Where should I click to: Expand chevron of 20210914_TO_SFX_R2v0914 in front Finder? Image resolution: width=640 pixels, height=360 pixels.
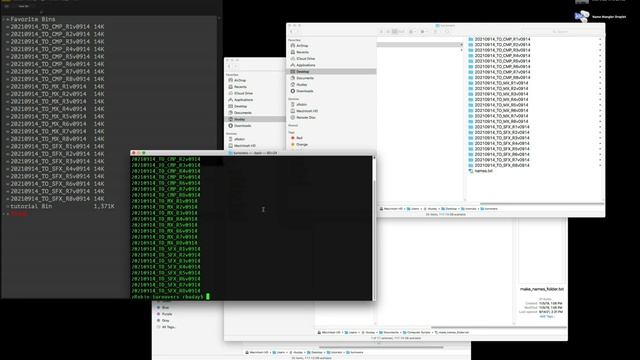600,133
